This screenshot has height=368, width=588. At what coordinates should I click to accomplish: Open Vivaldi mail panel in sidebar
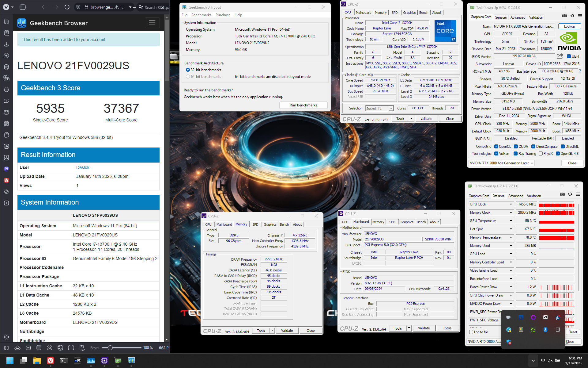click(6, 112)
